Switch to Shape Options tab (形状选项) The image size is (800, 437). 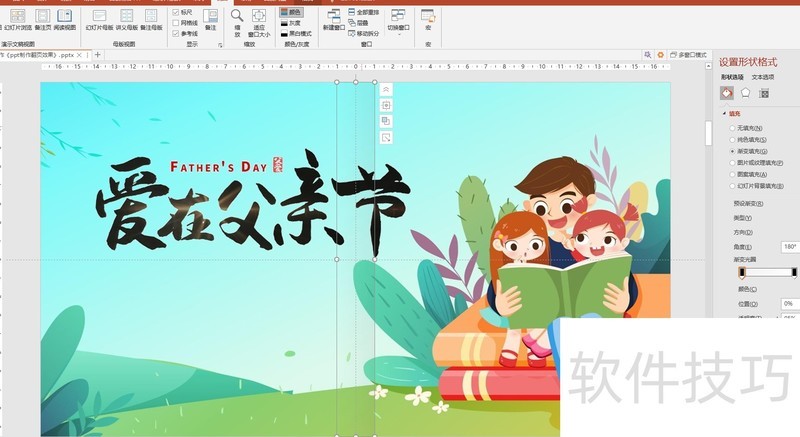coord(732,77)
